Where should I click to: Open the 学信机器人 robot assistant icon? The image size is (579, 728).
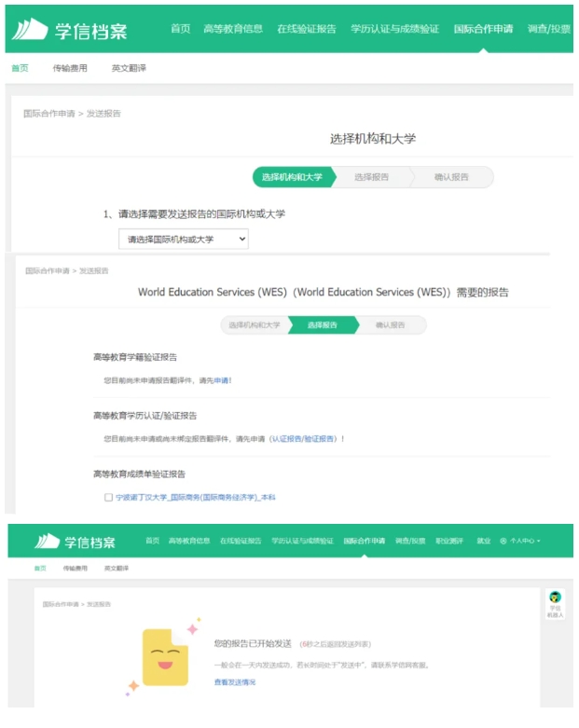(x=555, y=604)
